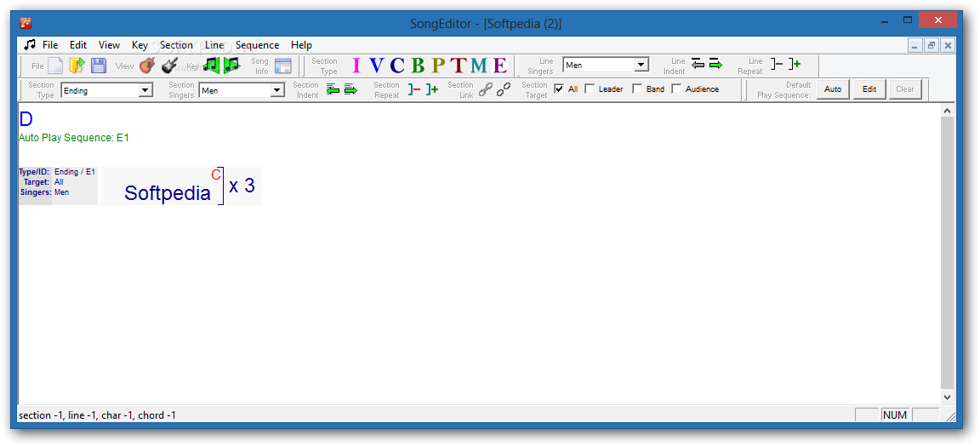Click the song key letter D
The height and width of the screenshot is (446, 980).
pyautogui.click(x=26, y=119)
